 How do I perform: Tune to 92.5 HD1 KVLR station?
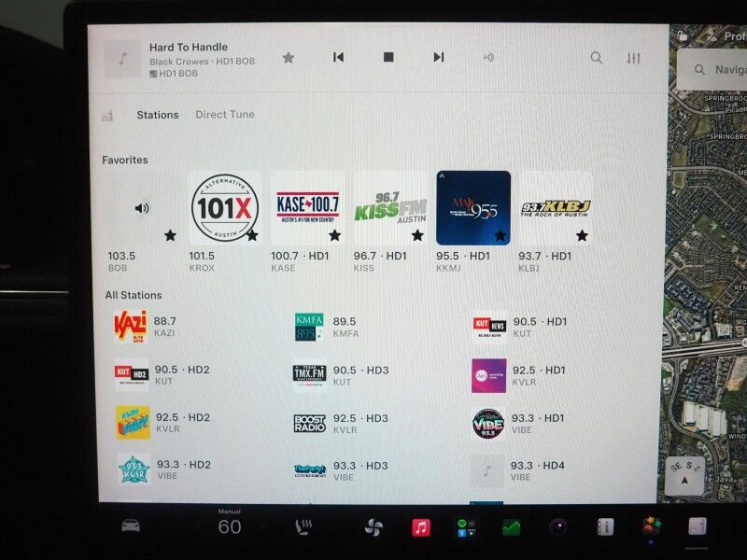pyautogui.click(x=518, y=376)
